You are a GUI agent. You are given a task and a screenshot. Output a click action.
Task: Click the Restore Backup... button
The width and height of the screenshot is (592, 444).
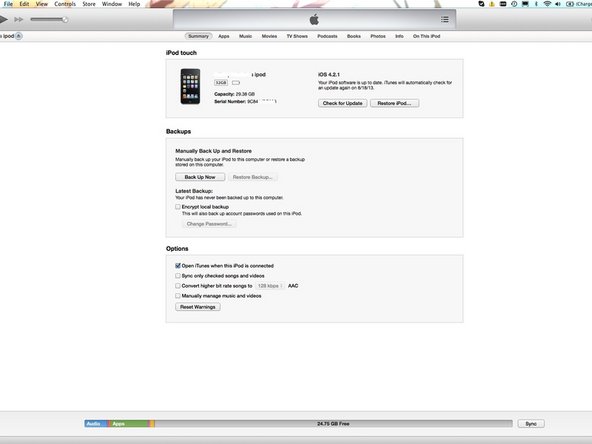pyautogui.click(x=253, y=177)
